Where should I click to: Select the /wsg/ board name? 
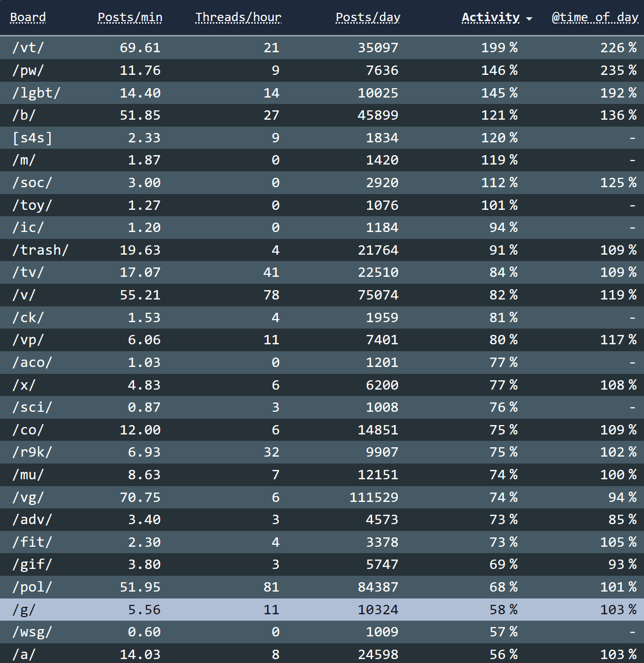(33, 632)
